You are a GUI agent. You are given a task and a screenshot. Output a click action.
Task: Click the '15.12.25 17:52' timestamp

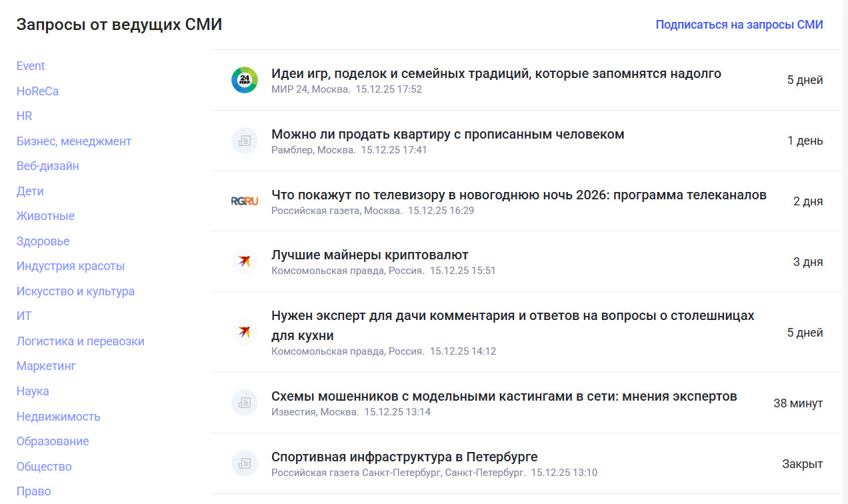(x=389, y=89)
